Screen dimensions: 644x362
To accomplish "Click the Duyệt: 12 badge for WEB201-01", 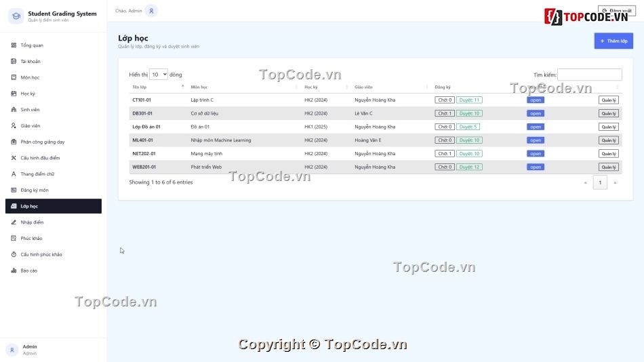I will point(469,167).
